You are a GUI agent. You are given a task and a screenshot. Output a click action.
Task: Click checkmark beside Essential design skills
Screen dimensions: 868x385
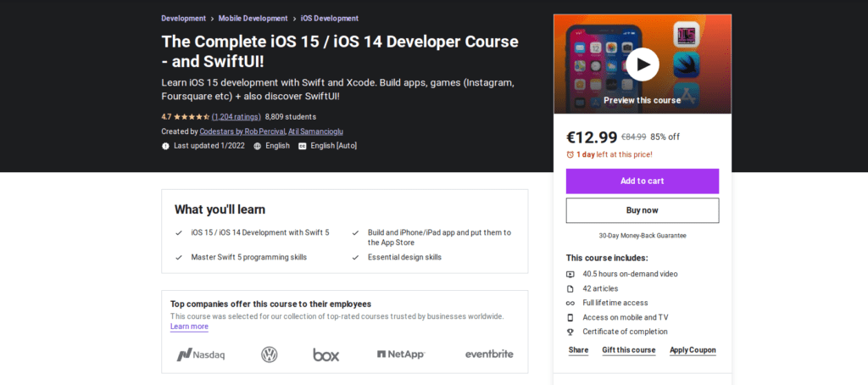[355, 258]
